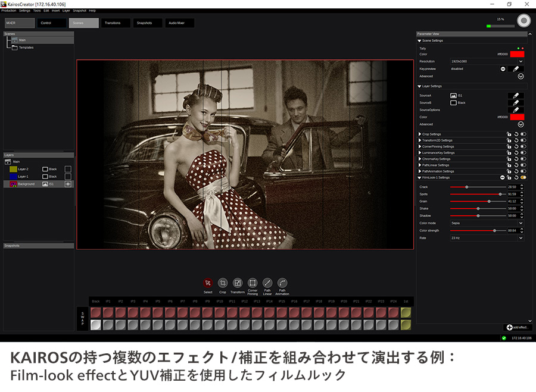Hide the Background layer with the eye icon
Screen dimensions: 536x392
[68, 184]
